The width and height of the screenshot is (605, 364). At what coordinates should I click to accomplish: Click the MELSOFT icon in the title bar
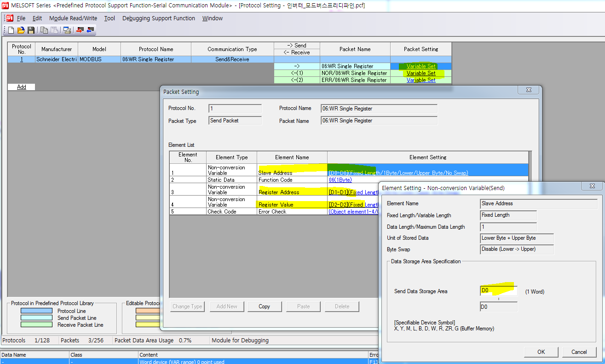pos(5,6)
